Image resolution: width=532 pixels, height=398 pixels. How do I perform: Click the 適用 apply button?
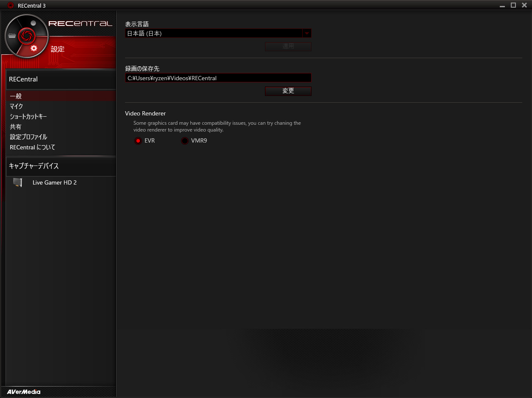pyautogui.click(x=288, y=47)
